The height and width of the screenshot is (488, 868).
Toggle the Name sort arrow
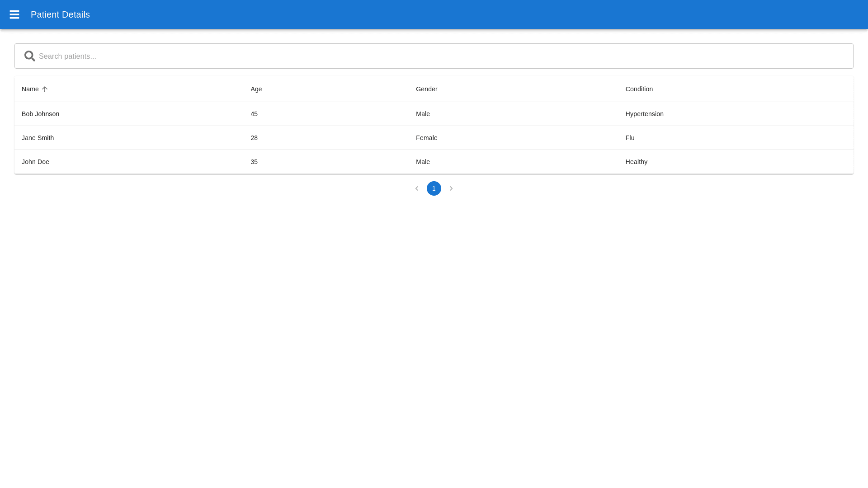[x=45, y=89]
